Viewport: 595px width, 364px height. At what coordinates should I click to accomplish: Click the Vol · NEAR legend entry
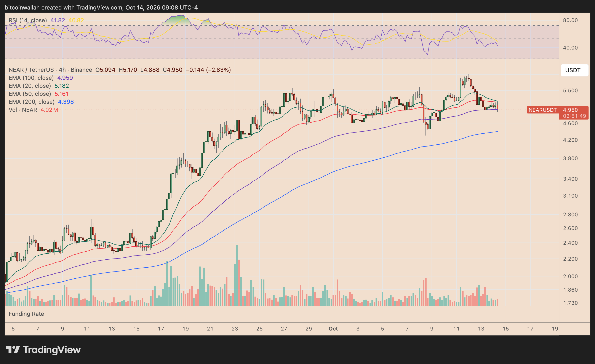pos(33,110)
